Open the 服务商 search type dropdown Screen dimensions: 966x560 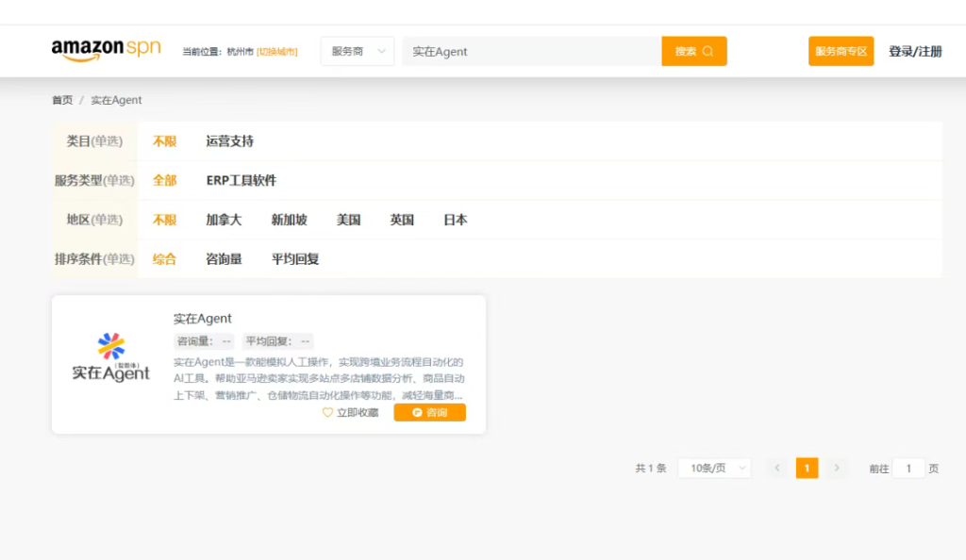[358, 52]
